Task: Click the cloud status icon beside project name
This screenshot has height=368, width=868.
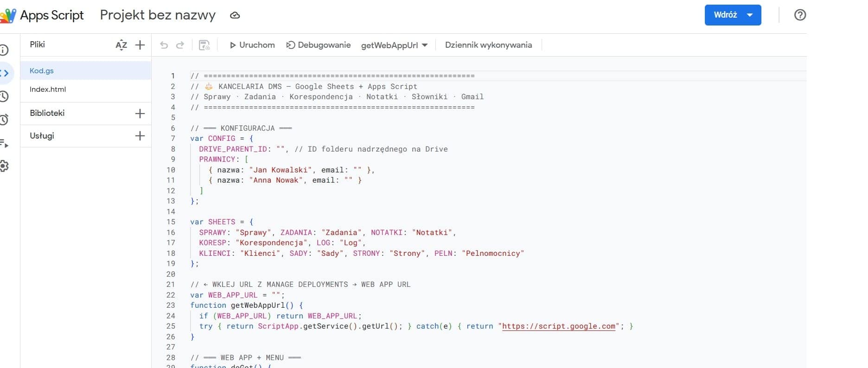Action: (235, 15)
